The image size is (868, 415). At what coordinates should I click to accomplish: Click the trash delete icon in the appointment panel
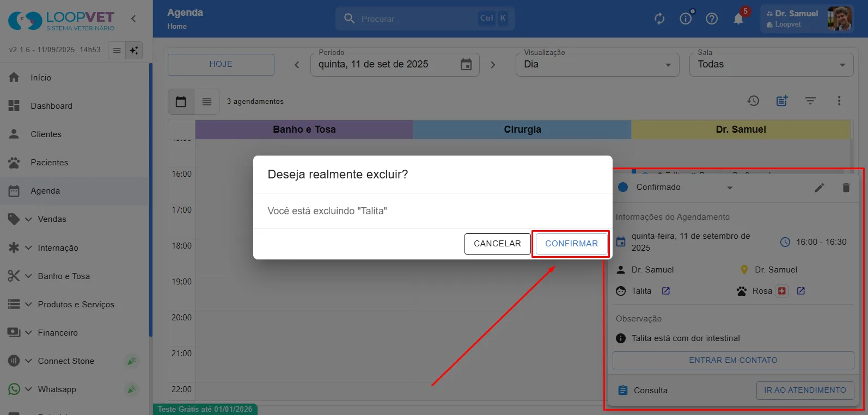[x=846, y=188]
